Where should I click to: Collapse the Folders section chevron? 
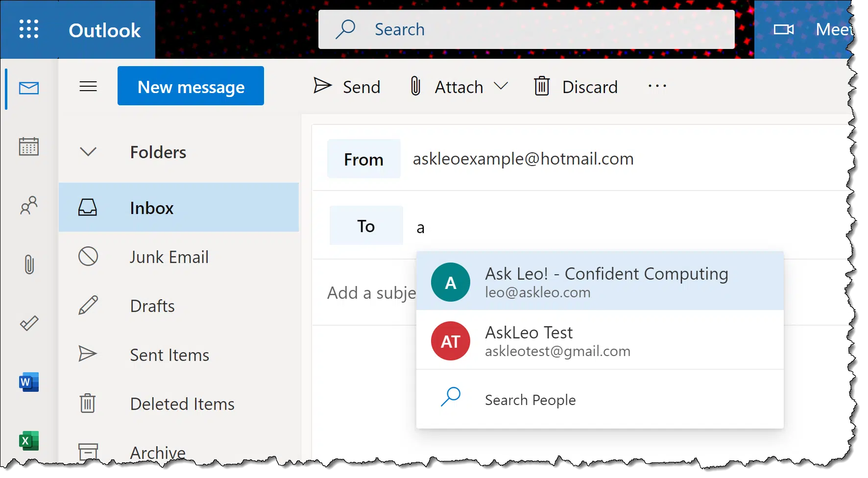88,152
